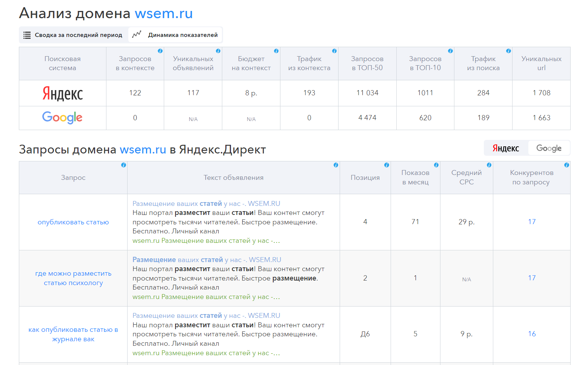
Task: Select Google's search traffic value 189
Action: click(483, 118)
